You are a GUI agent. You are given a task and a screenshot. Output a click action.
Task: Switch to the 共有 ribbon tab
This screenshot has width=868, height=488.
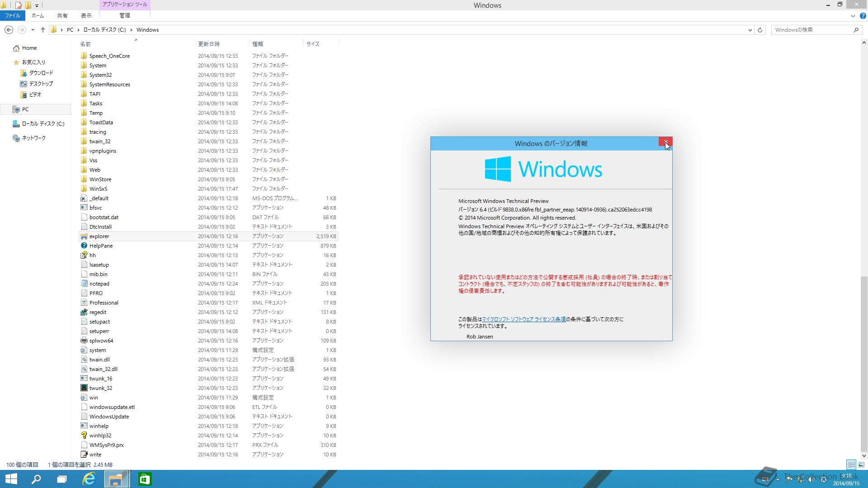[x=62, y=15]
